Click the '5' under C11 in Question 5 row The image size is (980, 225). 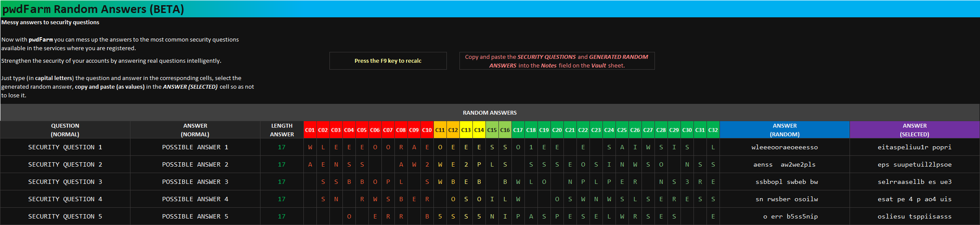point(440,216)
